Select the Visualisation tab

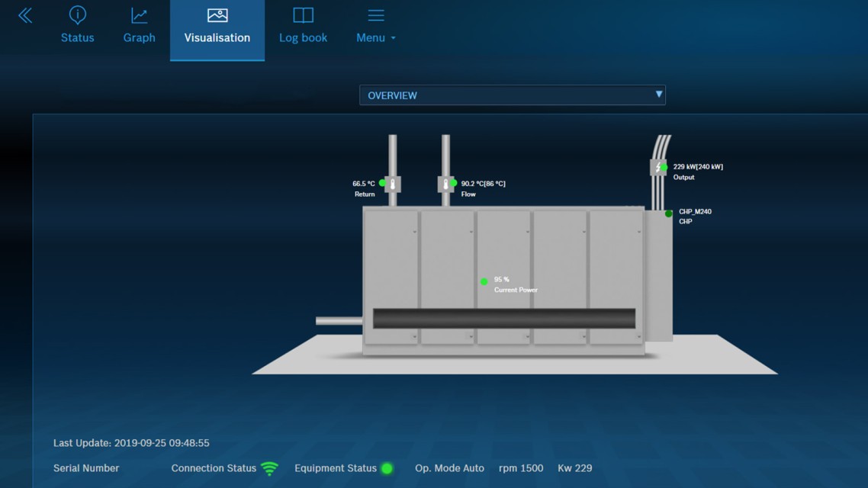pyautogui.click(x=217, y=27)
